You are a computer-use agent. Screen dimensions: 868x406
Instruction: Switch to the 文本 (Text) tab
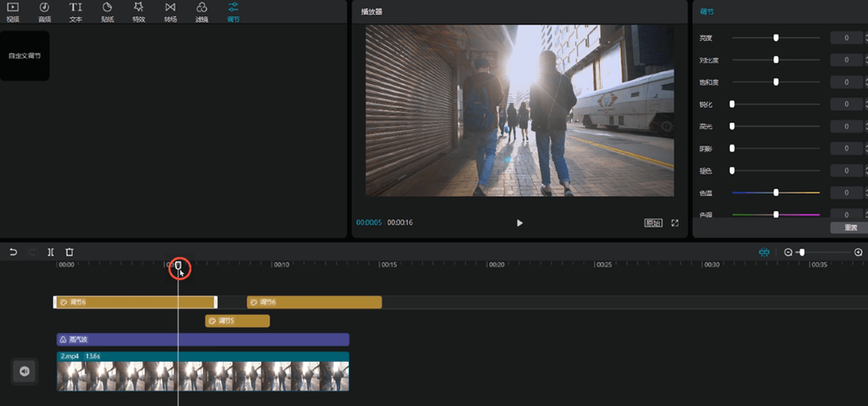click(76, 11)
